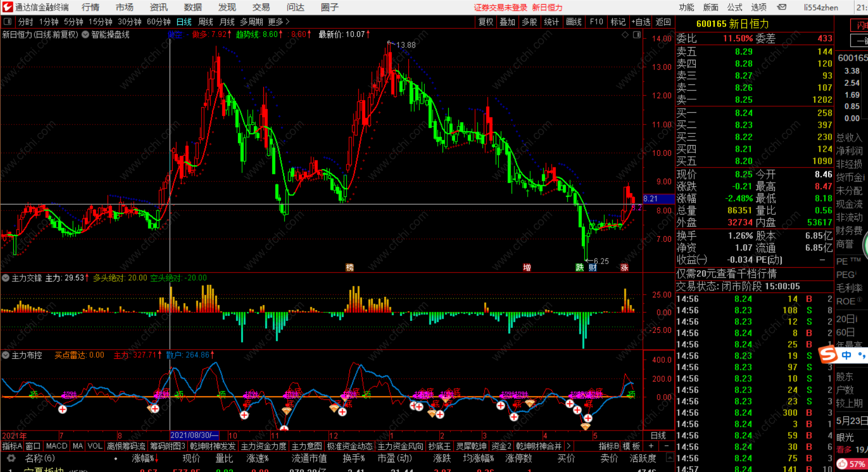
Task: Open settings gear in stock list header
Action: click(11, 458)
